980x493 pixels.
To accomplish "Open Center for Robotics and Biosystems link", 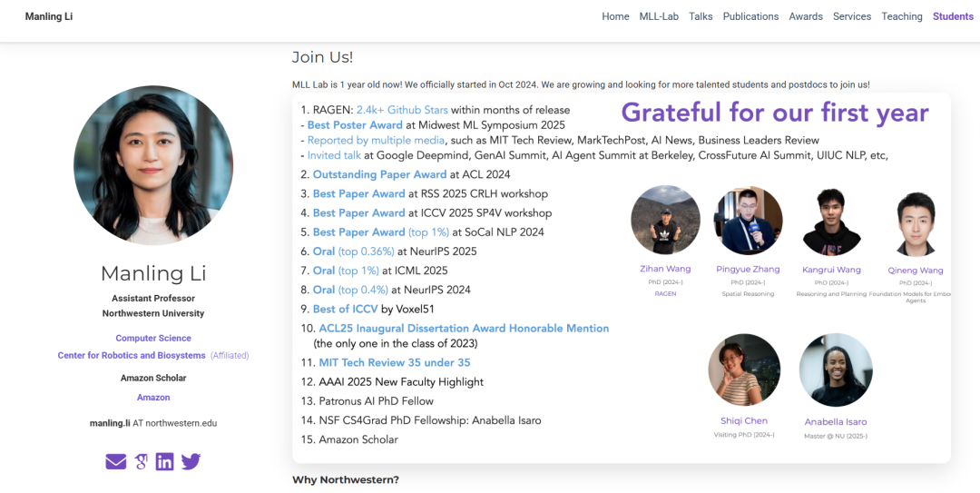I will [x=132, y=355].
